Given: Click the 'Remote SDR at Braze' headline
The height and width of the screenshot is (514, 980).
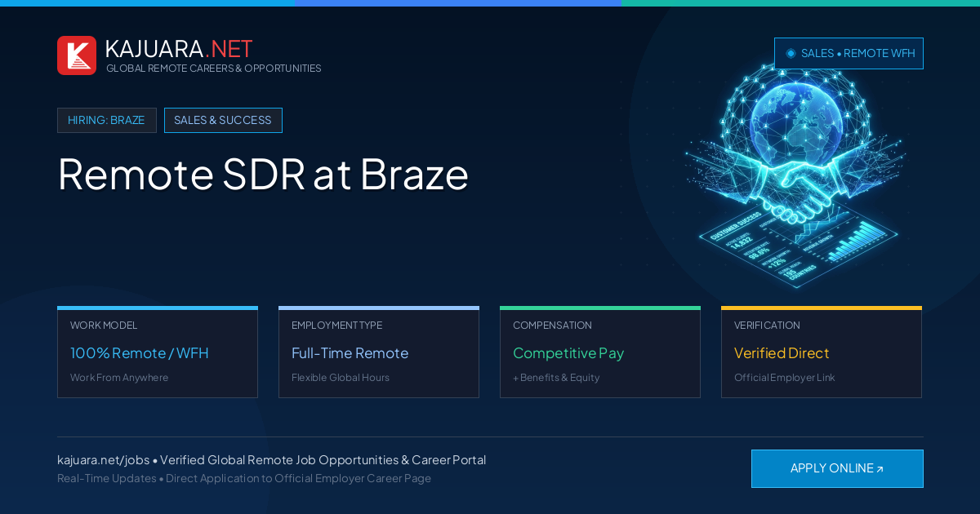Looking at the screenshot, I should click(263, 174).
